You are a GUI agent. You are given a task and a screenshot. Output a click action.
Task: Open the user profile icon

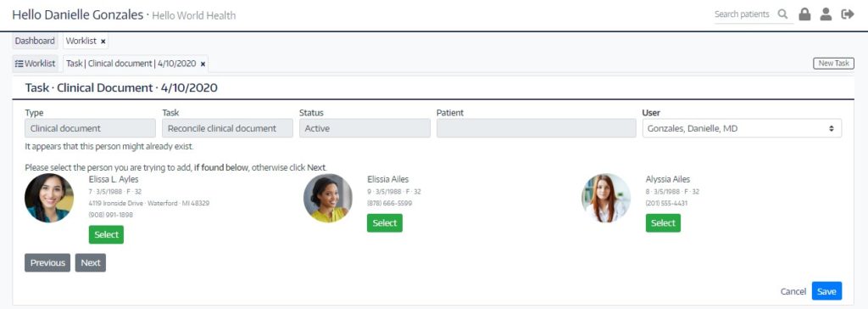tap(826, 14)
